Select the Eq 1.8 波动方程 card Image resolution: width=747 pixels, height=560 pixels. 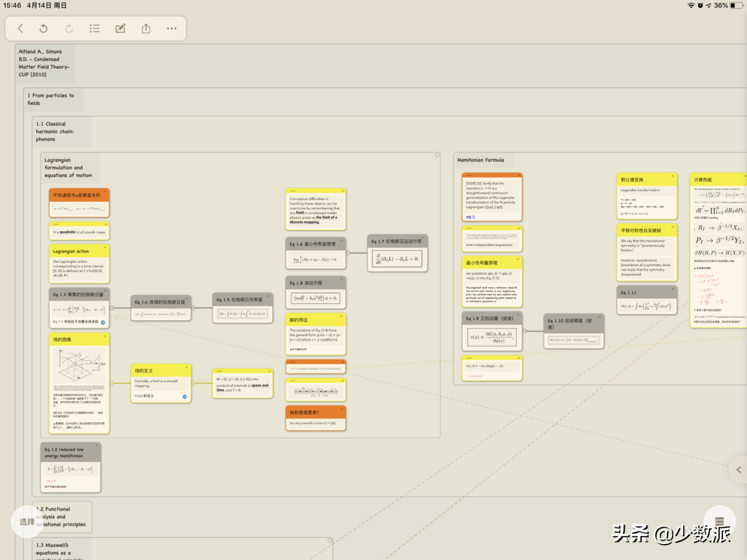[315, 293]
